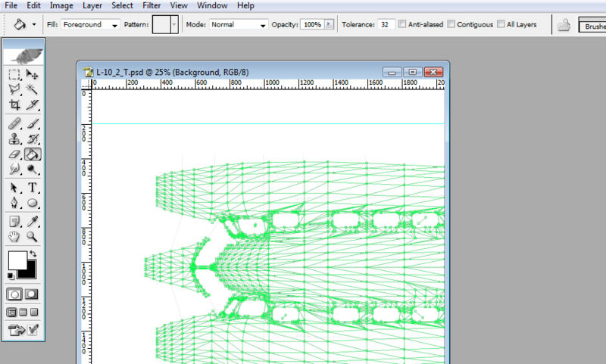Select the Pen tool
Viewport: 606px width, 364px height.
point(14,203)
